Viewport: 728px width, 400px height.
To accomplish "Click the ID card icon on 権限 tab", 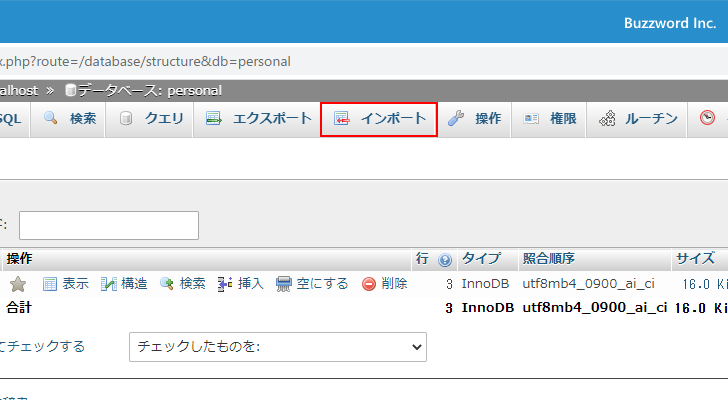I will [x=531, y=119].
